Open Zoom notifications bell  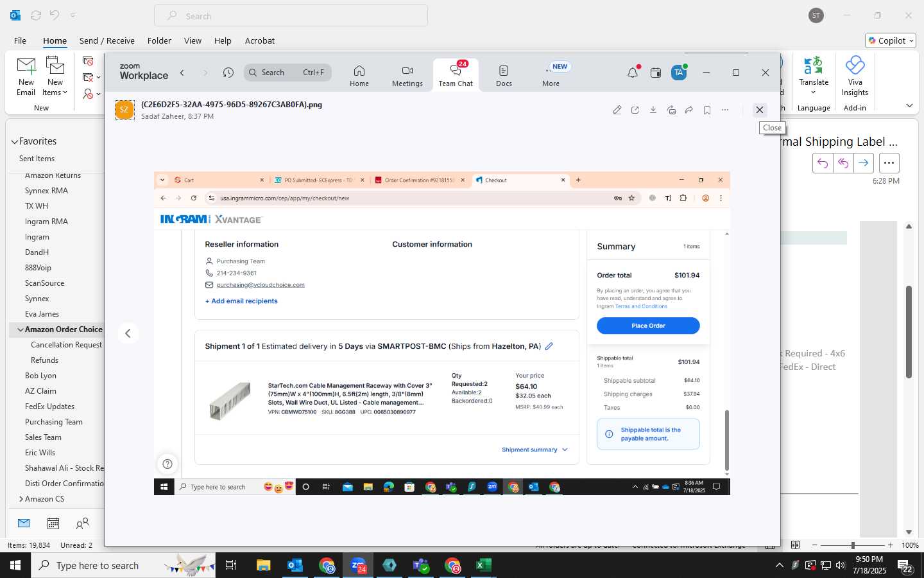pos(633,73)
